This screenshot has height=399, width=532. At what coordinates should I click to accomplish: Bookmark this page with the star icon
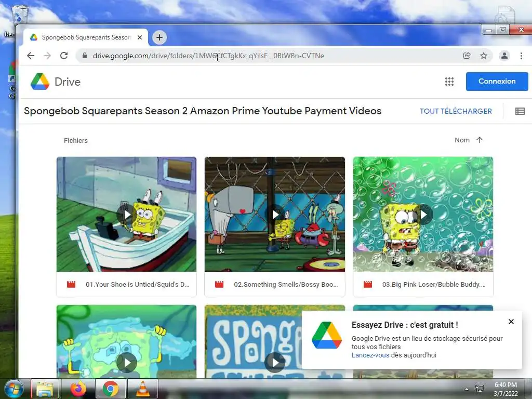tap(484, 56)
